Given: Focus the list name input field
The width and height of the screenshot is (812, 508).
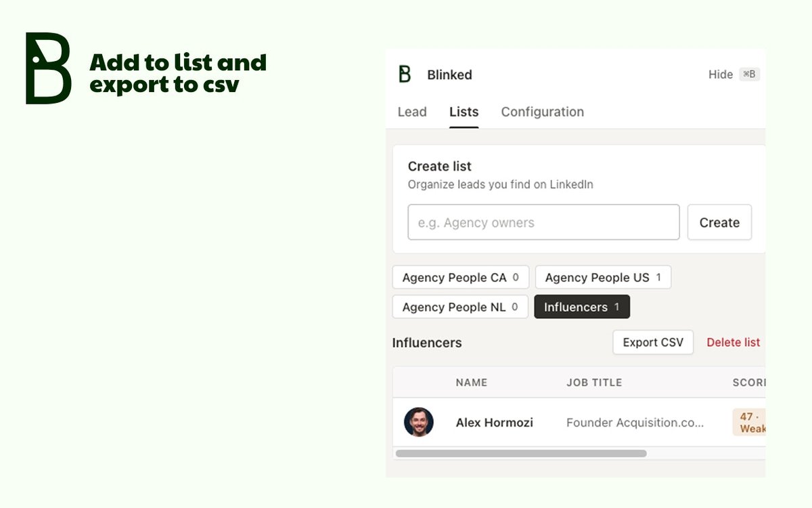Looking at the screenshot, I should pos(543,222).
